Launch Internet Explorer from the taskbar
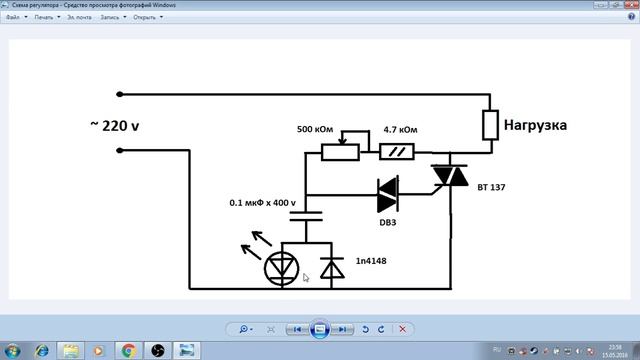640x360 pixels. [x=41, y=351]
